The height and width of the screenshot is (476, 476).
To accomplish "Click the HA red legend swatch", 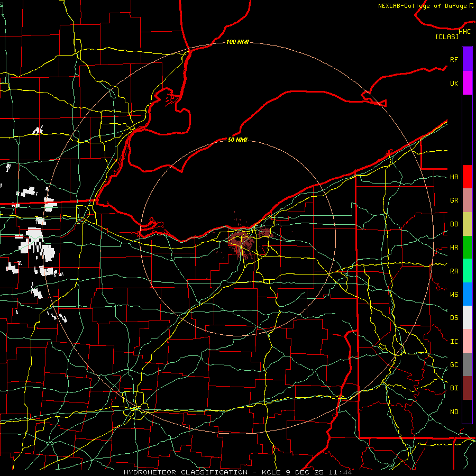I will pyautogui.click(x=467, y=177).
